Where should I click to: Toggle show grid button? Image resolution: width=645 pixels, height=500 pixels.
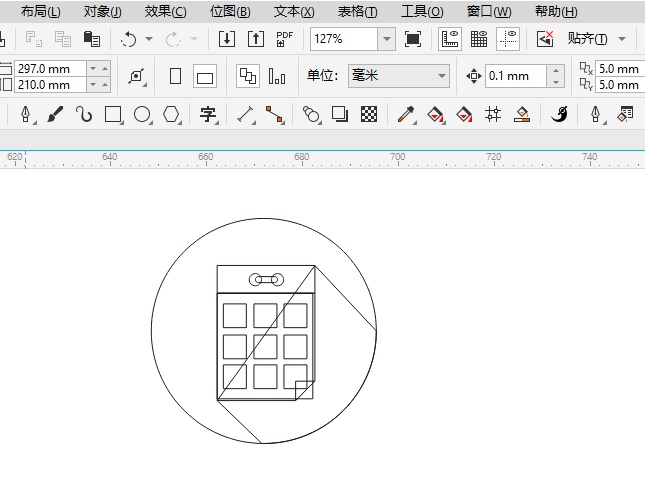point(479,39)
